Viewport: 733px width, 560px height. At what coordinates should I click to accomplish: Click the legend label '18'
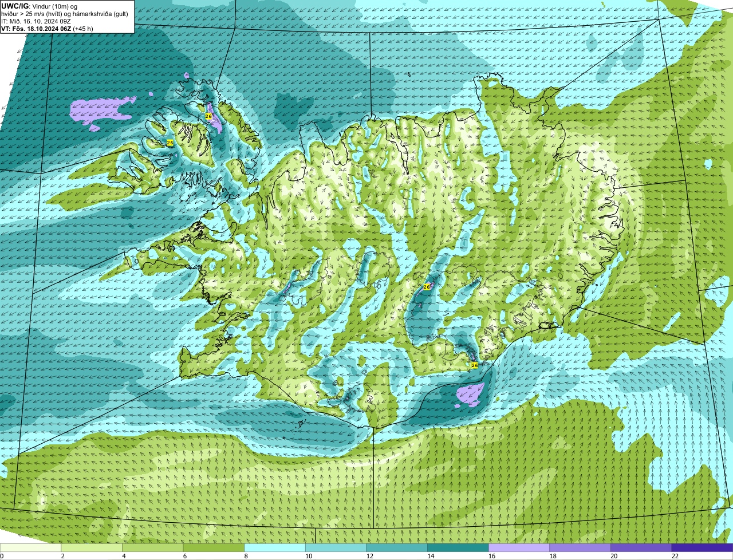553,556
